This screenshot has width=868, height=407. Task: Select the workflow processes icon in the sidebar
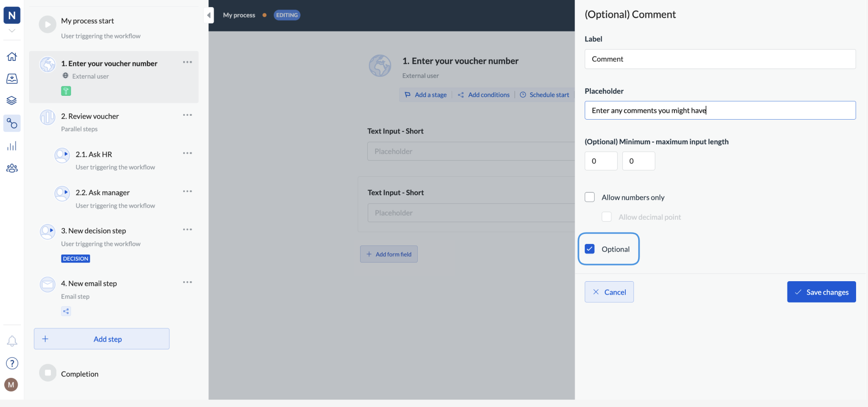pos(12,123)
